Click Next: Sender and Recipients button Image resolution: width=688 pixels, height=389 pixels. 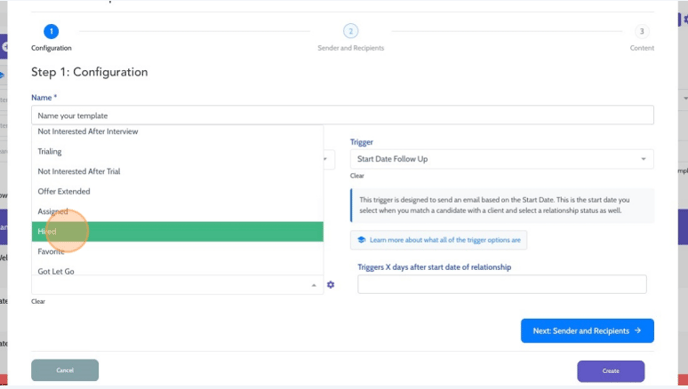pyautogui.click(x=587, y=331)
